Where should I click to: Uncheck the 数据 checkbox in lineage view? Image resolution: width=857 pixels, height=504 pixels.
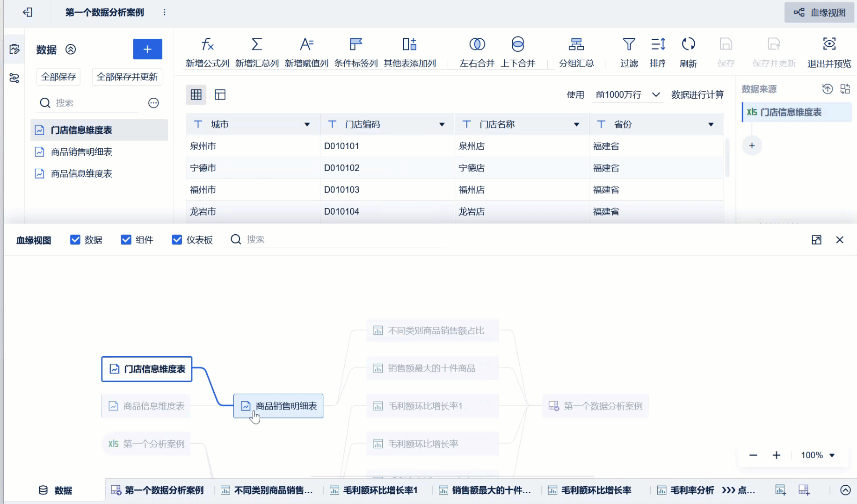click(x=75, y=240)
